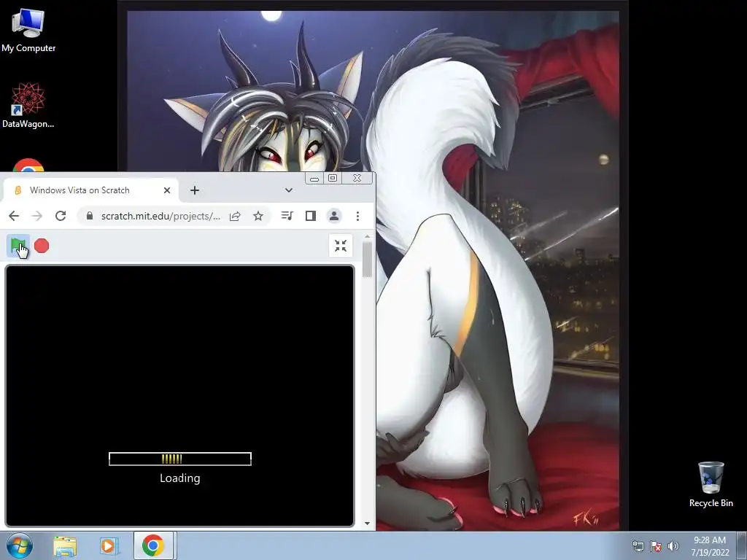Image resolution: width=747 pixels, height=560 pixels.
Task: Click the Loading text in stage
Action: (180, 478)
